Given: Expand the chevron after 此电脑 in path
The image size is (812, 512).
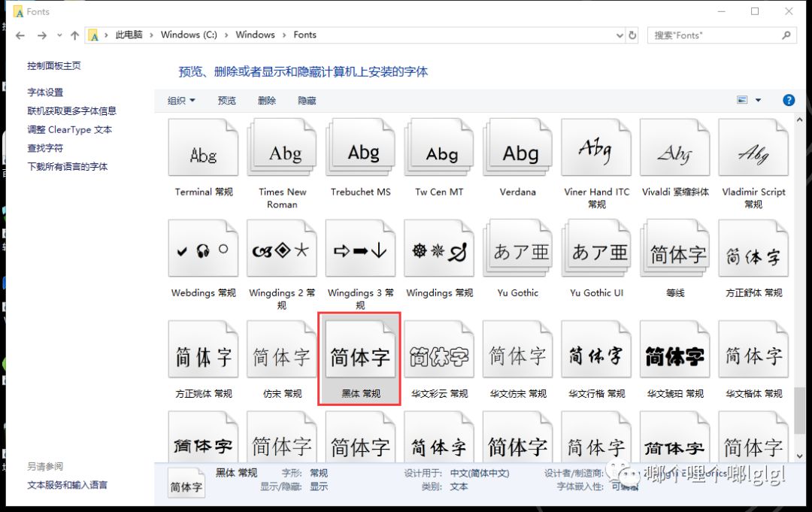Looking at the screenshot, I should [x=151, y=35].
